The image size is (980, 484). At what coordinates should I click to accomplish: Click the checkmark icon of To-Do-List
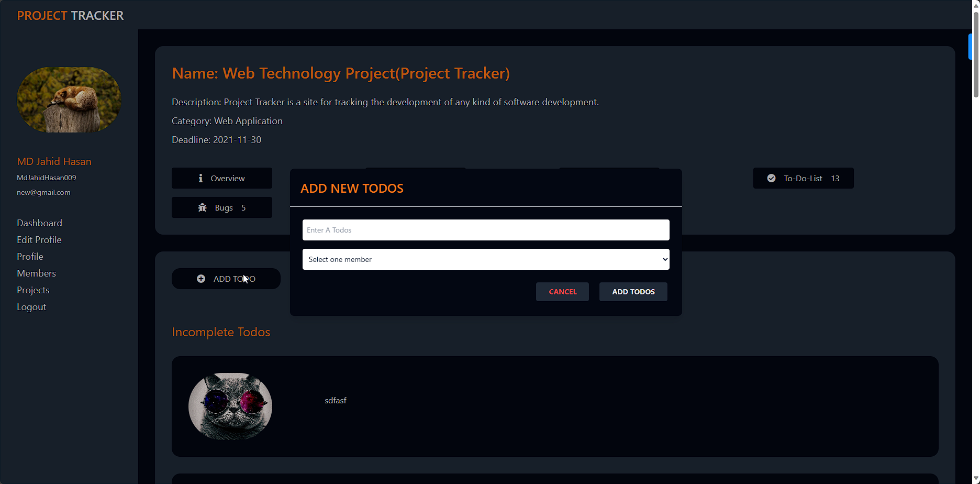point(771,178)
